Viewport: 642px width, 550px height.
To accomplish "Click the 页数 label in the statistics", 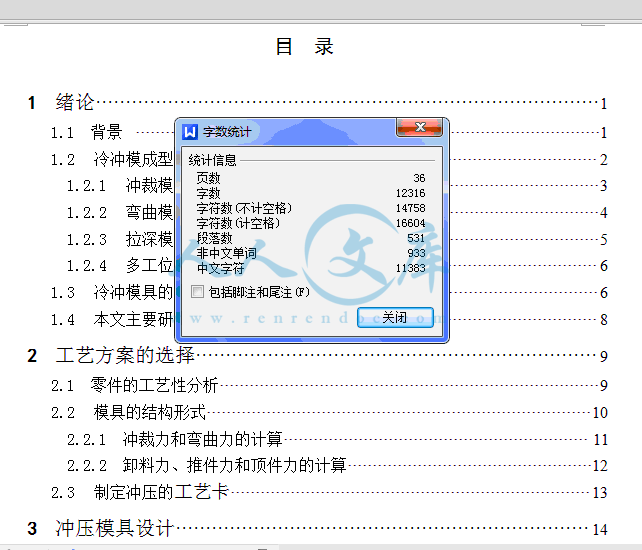I will point(208,178).
